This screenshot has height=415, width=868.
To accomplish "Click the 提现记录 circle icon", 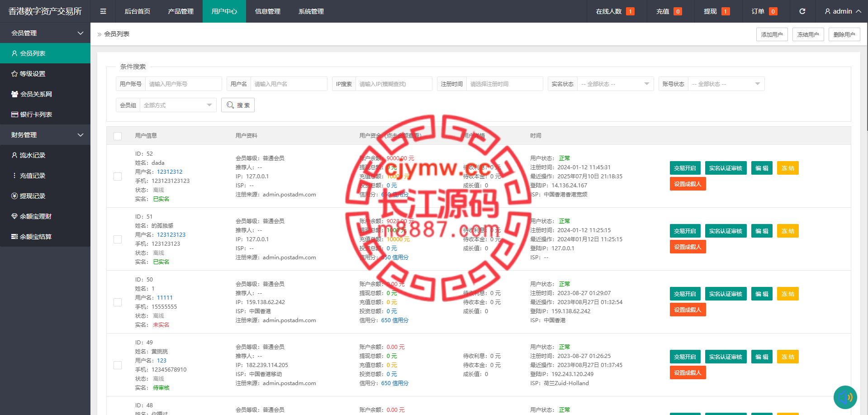I will coord(14,196).
